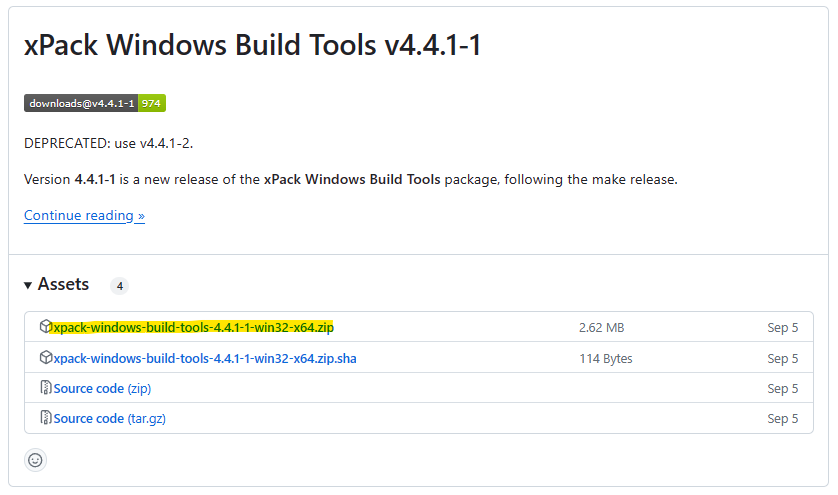Click Sep 5 date on tar.gz row
838x495 pixels.
coord(782,419)
